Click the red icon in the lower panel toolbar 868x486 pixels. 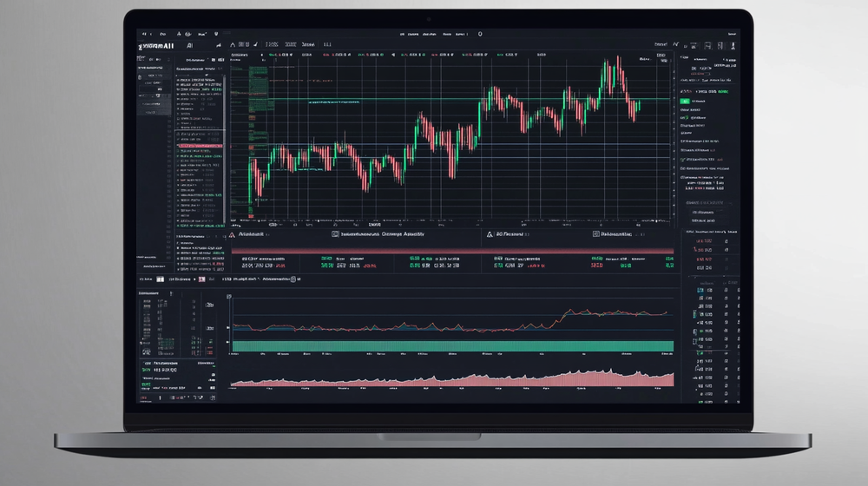[x=201, y=279]
